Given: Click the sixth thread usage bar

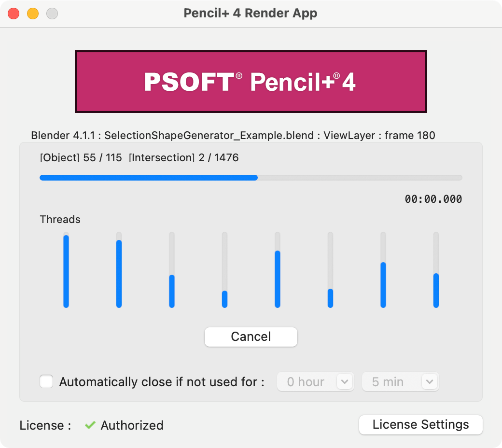Looking at the screenshot, I should (330, 270).
